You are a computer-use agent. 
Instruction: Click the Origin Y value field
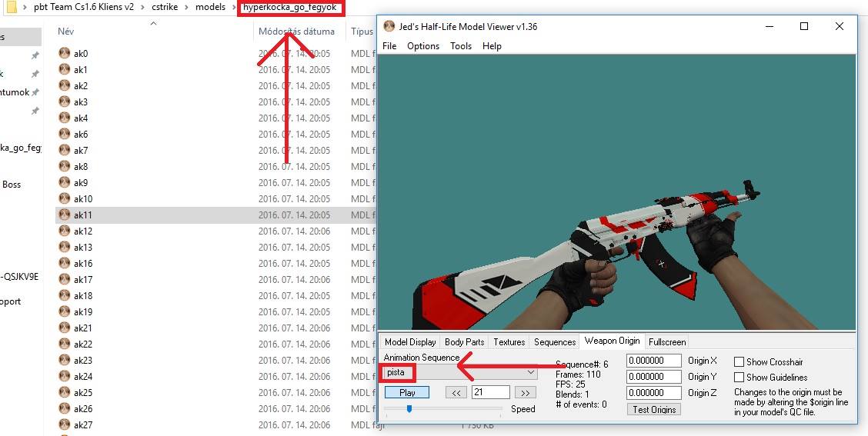pyautogui.click(x=654, y=376)
